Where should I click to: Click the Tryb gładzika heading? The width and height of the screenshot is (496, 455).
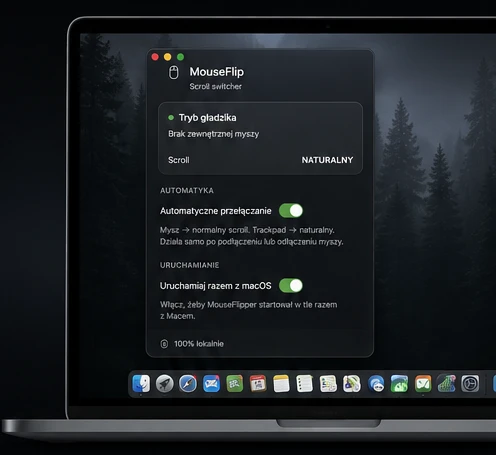(x=207, y=118)
